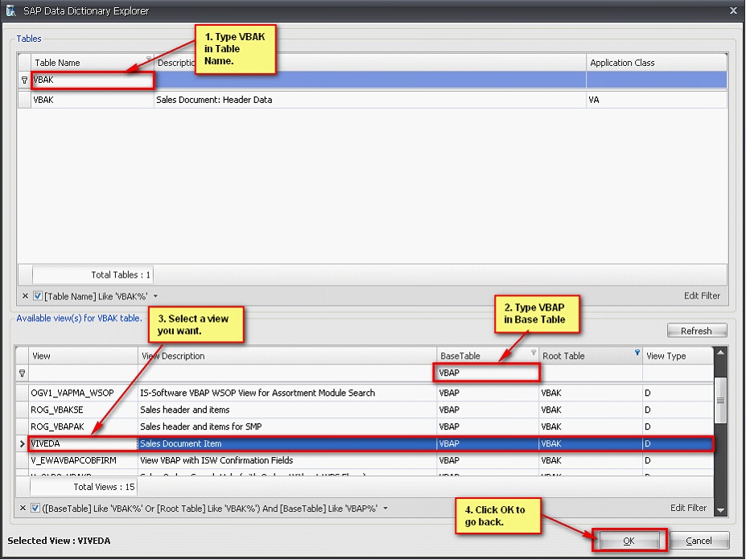The height and width of the screenshot is (560, 746).
Task: Click the [Table Name] Like 'VBAK%' filter expression
Action: coord(96,296)
